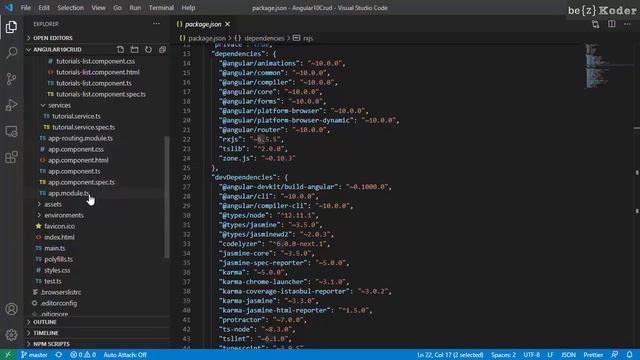The image size is (640, 360).
Task: Expand the Open Editors section
Action: (x=98, y=38)
